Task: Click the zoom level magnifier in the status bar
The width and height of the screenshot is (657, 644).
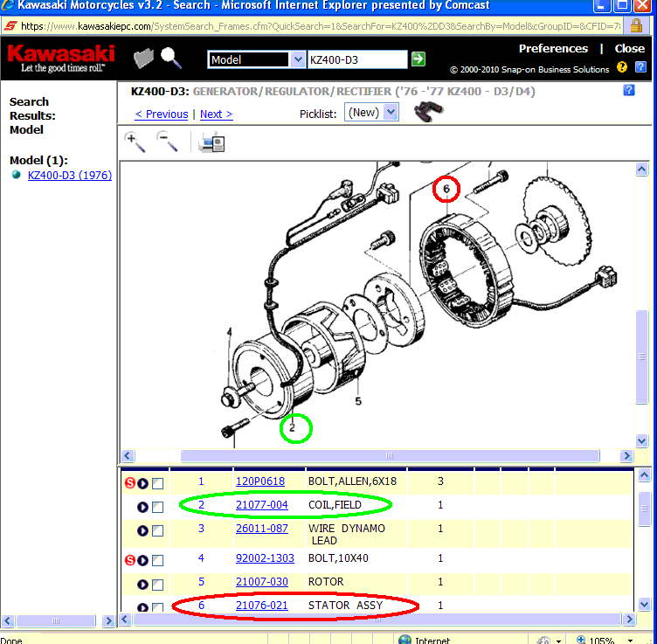Action: [x=581, y=640]
